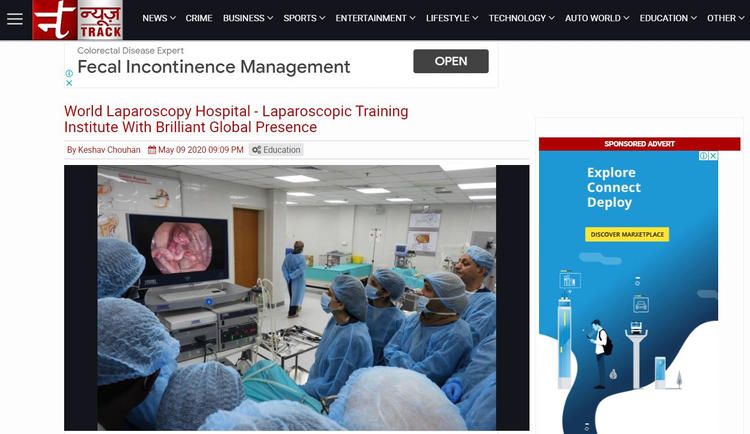
Task: Close the Fecal Incontinence banner ad
Action: point(69,83)
